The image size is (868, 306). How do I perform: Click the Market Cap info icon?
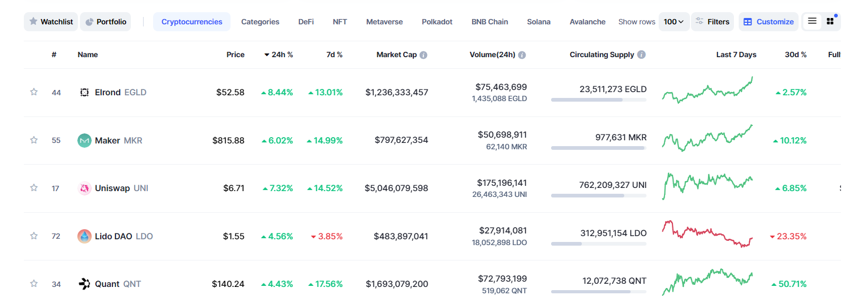tap(423, 55)
